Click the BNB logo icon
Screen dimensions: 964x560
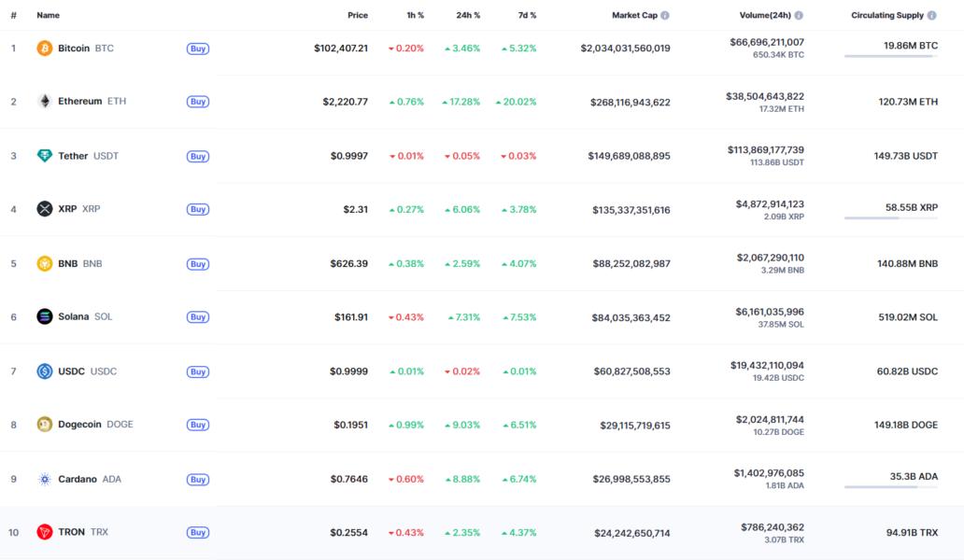click(x=44, y=263)
